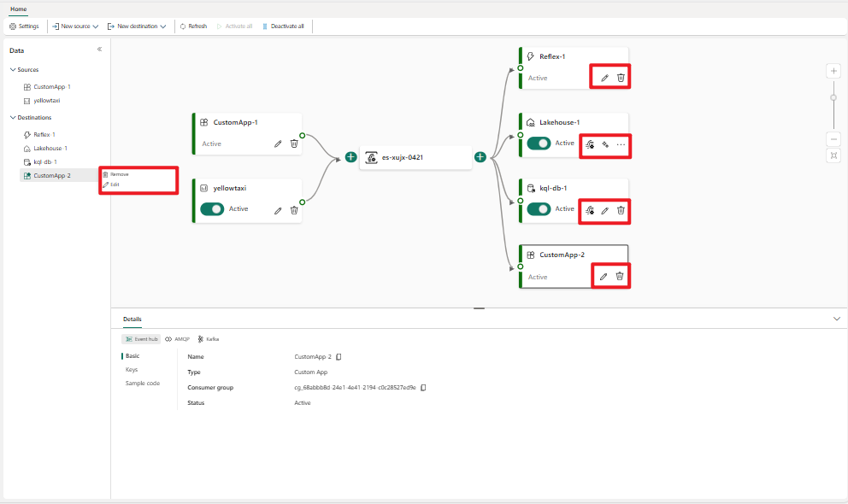This screenshot has width=848, height=504.
Task: Zoom in on the canvas
Action: [x=833, y=71]
